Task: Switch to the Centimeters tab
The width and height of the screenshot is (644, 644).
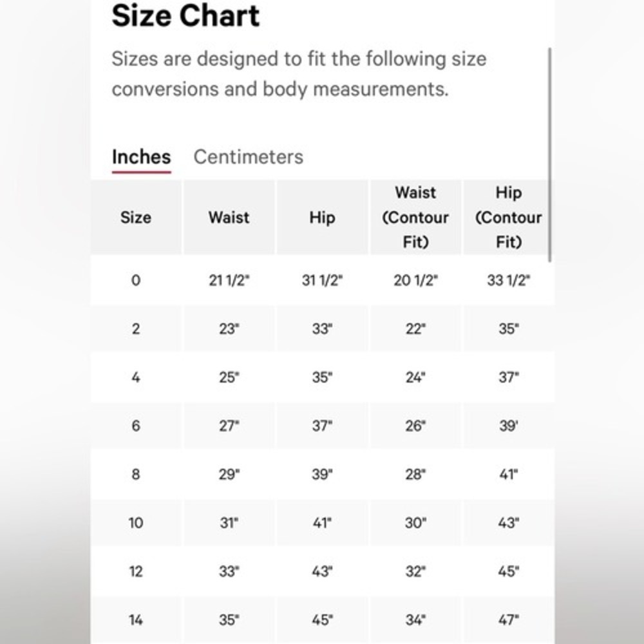Action: [248, 157]
